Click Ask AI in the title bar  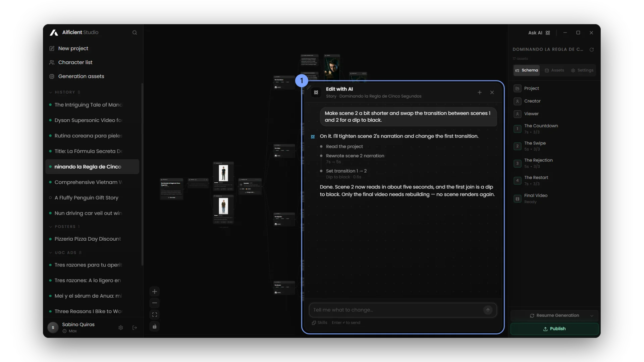[x=539, y=33]
